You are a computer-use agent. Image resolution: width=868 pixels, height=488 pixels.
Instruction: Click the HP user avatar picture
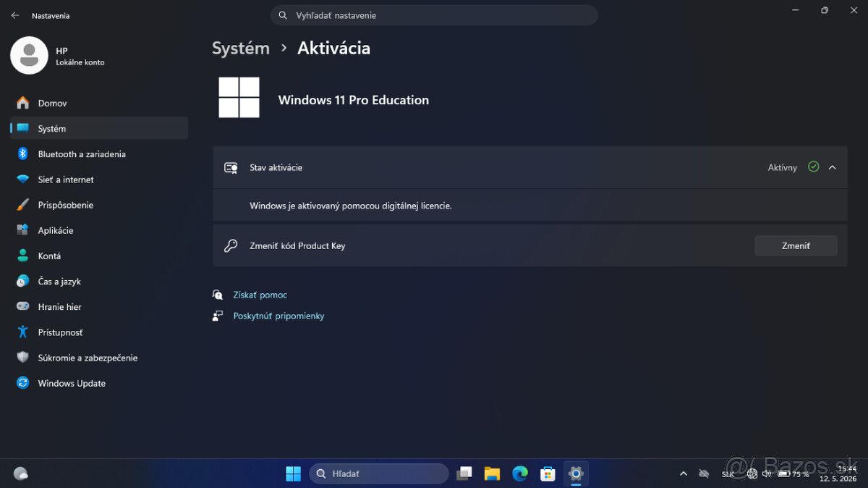coord(29,55)
